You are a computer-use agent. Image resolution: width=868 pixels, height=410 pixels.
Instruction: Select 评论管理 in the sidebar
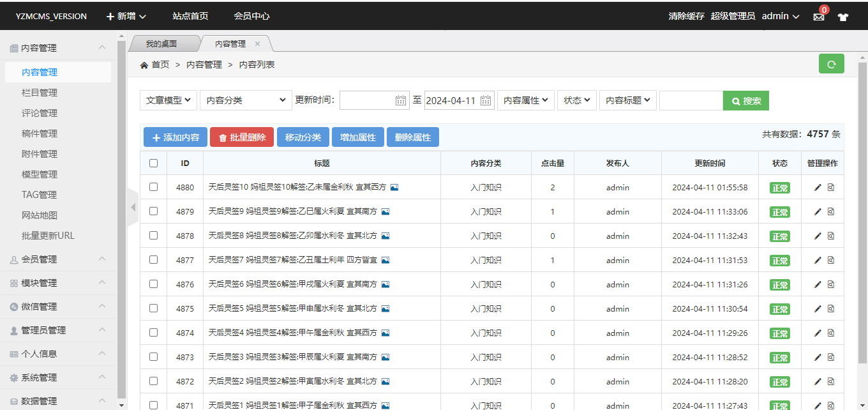click(40, 113)
